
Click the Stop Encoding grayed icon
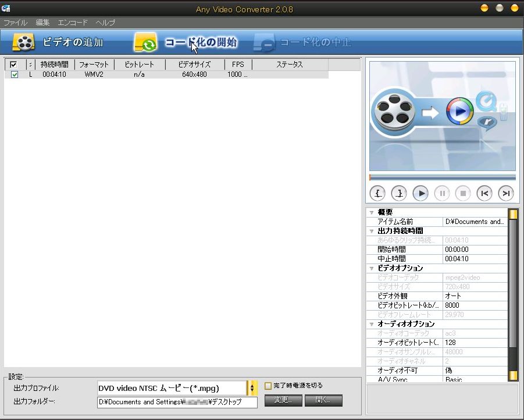[x=264, y=43]
